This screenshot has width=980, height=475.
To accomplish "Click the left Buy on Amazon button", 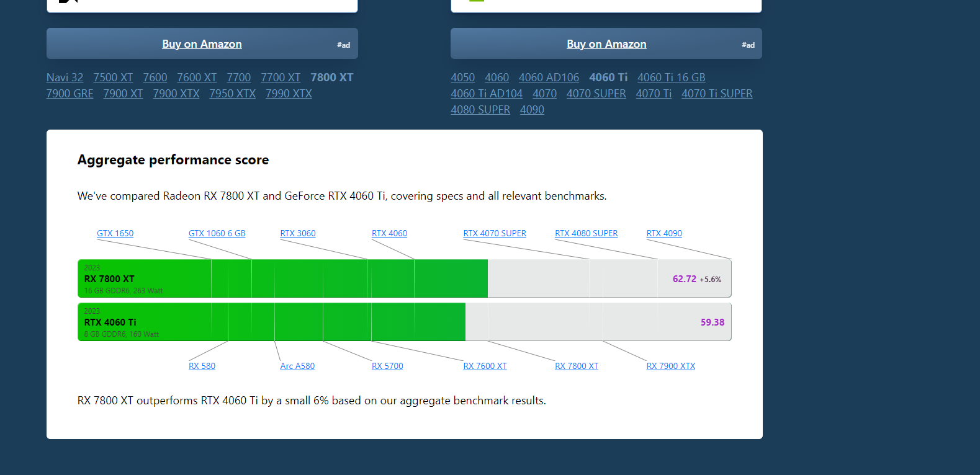I will 202,43.
